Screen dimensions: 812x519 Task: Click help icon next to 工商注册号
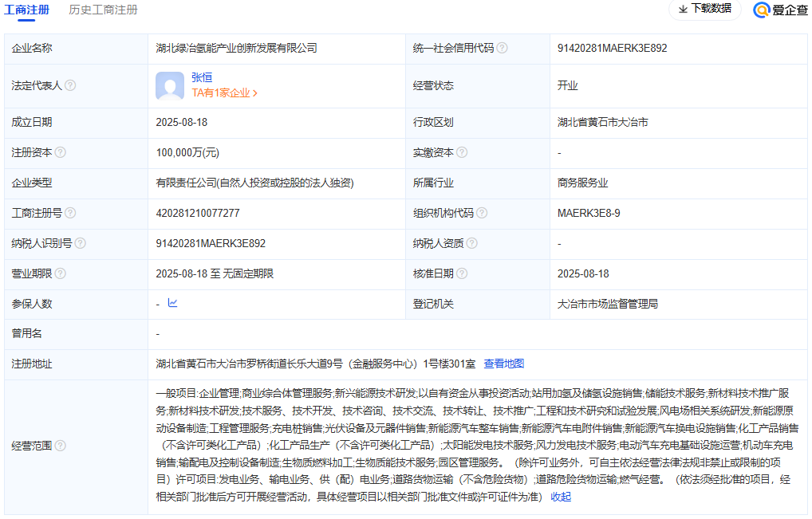click(70, 213)
